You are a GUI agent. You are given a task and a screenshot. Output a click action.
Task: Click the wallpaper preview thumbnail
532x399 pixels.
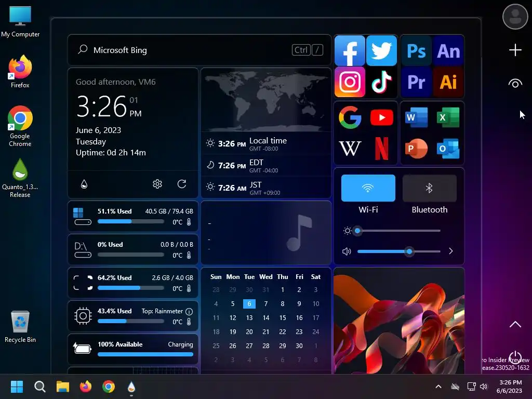point(399,321)
